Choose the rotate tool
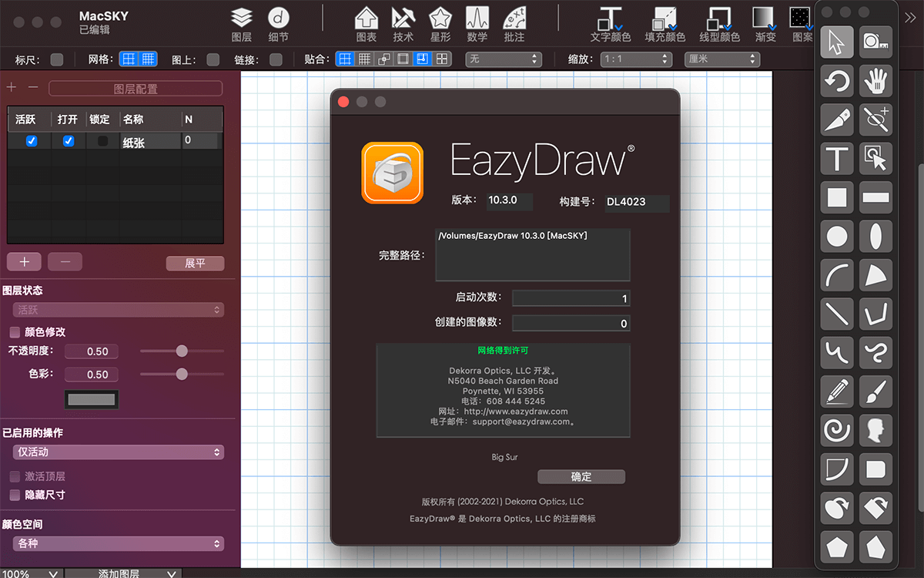The height and width of the screenshot is (578, 924). (x=837, y=80)
